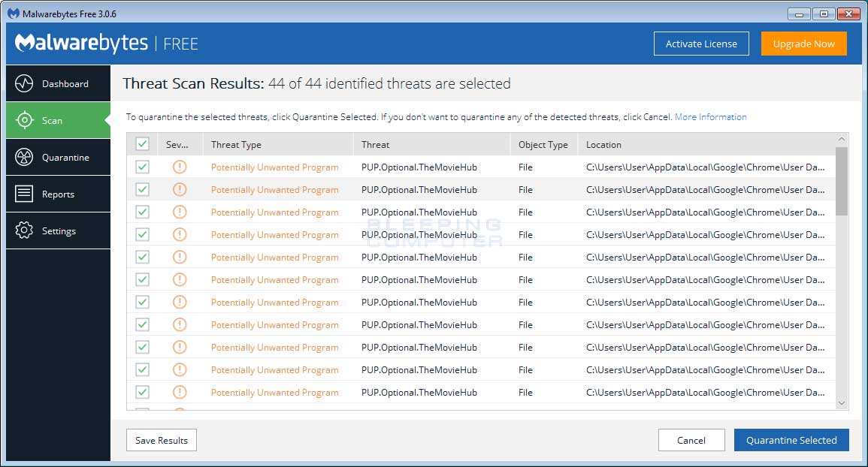Open the More Information link
868x467 pixels.
click(710, 117)
